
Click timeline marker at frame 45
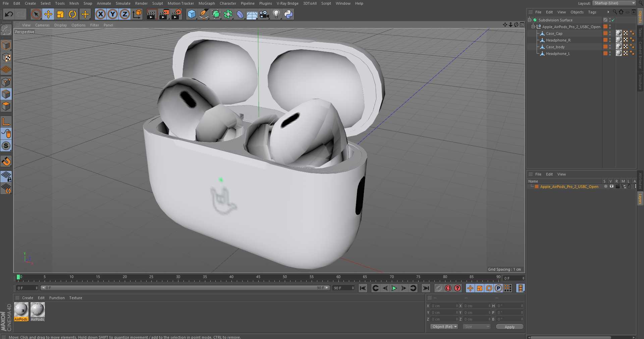pyautogui.click(x=258, y=278)
